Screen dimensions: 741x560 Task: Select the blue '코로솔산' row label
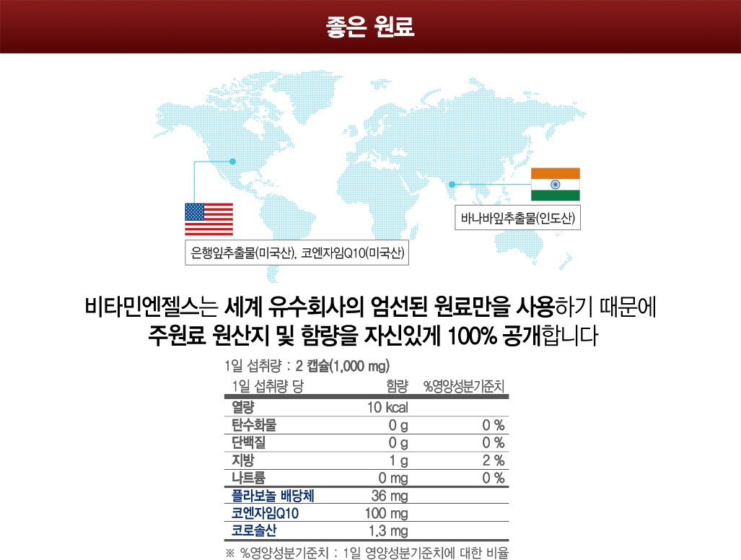pyautogui.click(x=254, y=530)
